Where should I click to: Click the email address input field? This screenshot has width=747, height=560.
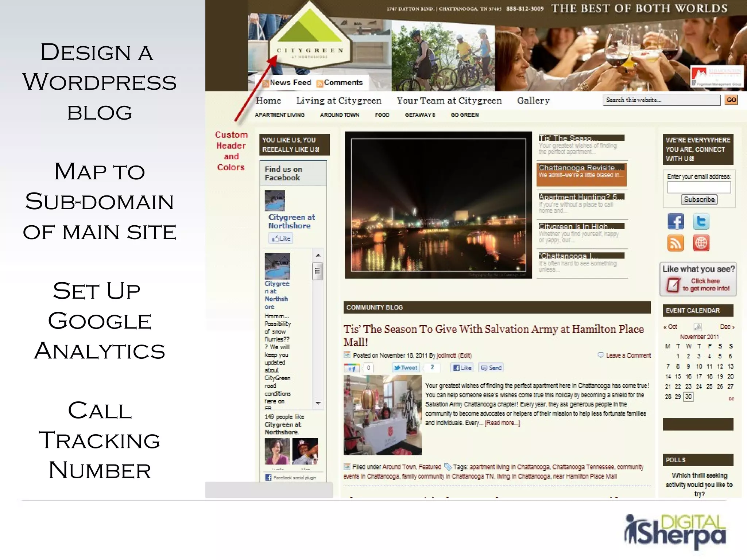699,187
